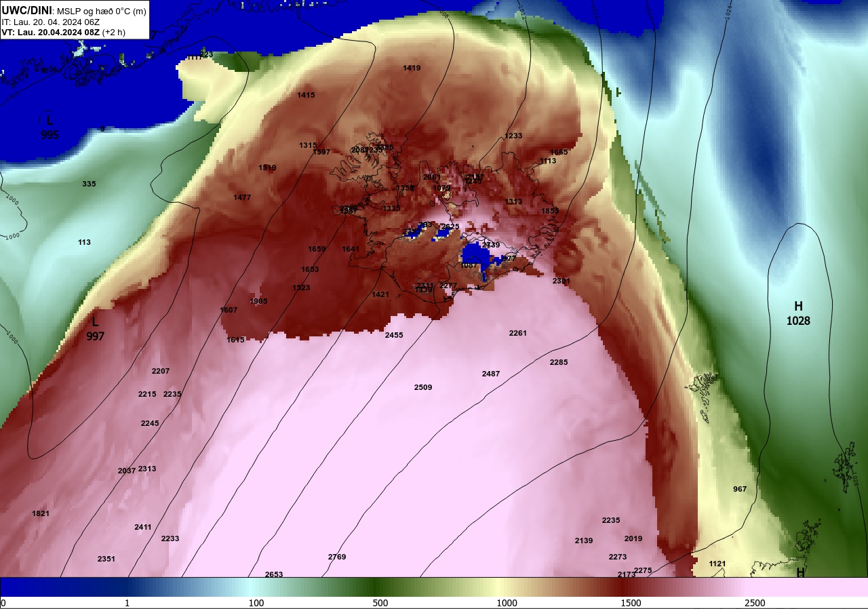Click the 1659 height value
The width and height of the screenshot is (868, 609).
[x=317, y=249]
